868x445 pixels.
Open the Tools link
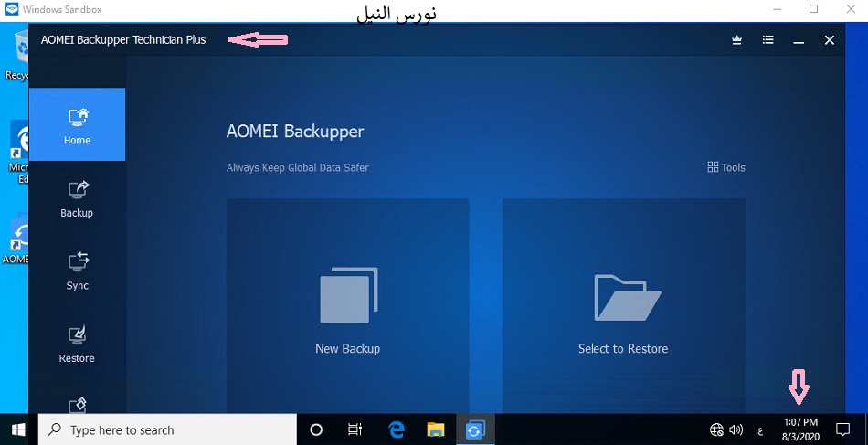click(x=726, y=167)
